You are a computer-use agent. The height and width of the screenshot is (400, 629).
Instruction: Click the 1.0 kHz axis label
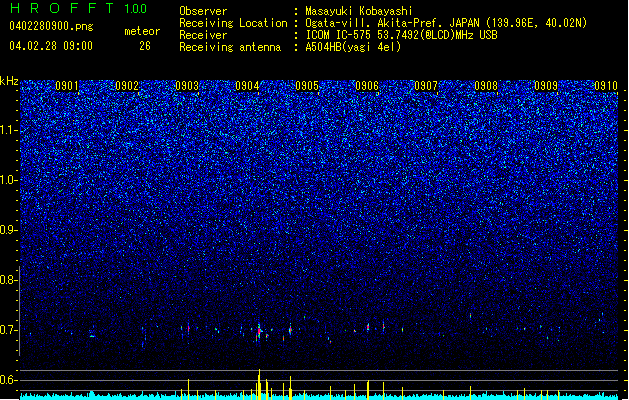pyautogui.click(x=9, y=180)
